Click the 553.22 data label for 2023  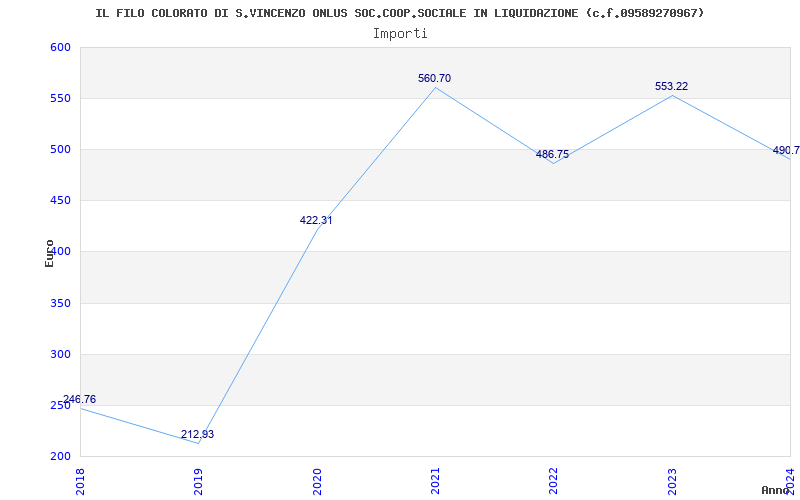(x=671, y=87)
